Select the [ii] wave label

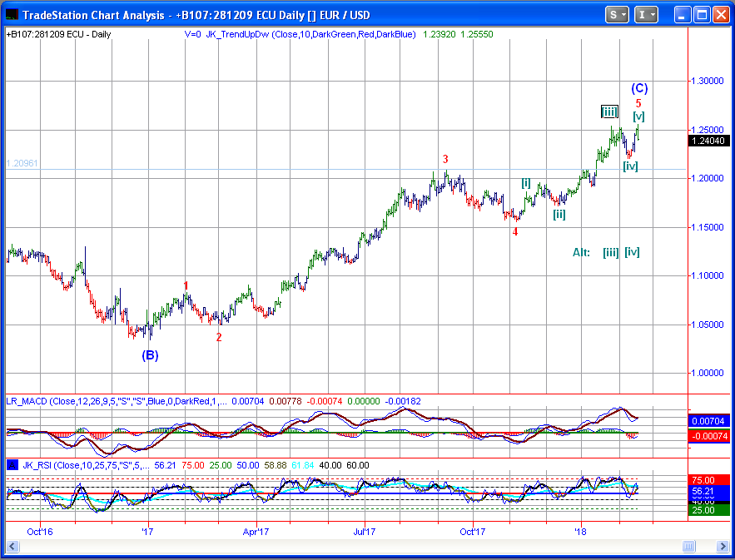tap(559, 215)
